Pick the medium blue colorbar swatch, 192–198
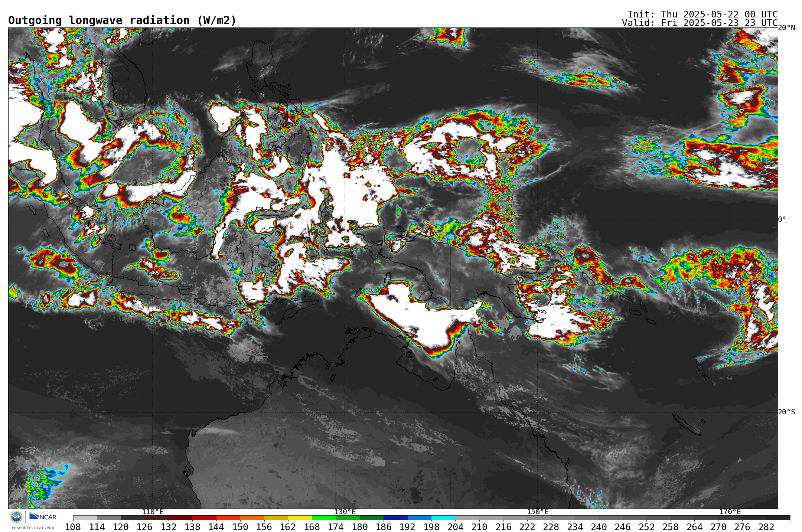Screen dimensions: 802x532 tap(420, 518)
